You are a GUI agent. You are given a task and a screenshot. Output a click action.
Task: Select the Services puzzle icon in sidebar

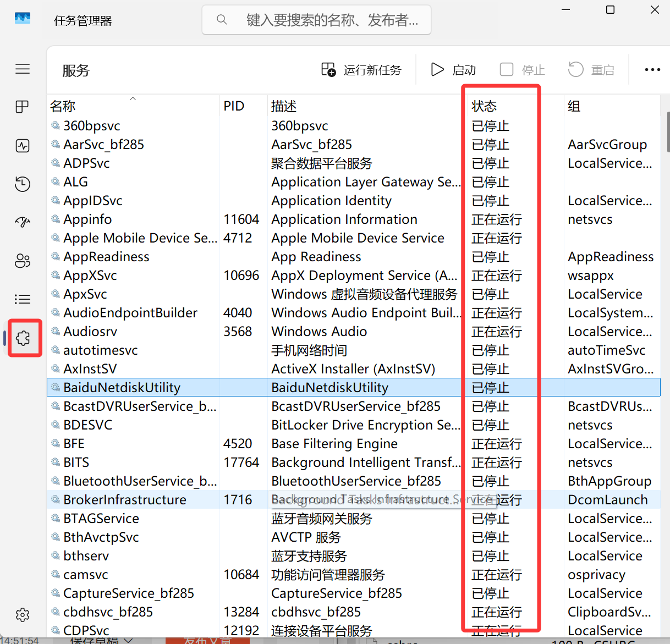click(x=24, y=338)
